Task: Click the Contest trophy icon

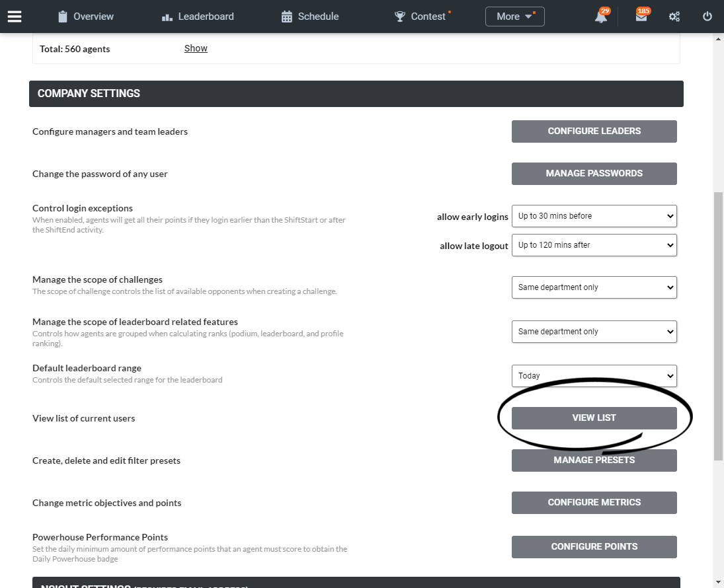Action: [x=400, y=17]
